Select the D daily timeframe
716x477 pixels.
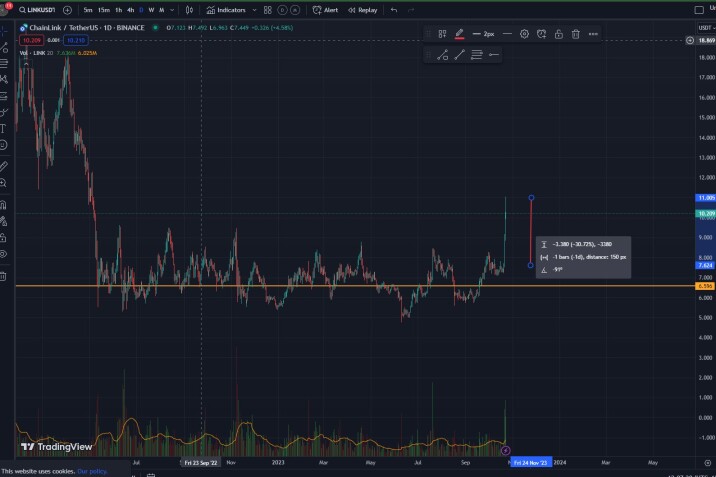click(141, 10)
